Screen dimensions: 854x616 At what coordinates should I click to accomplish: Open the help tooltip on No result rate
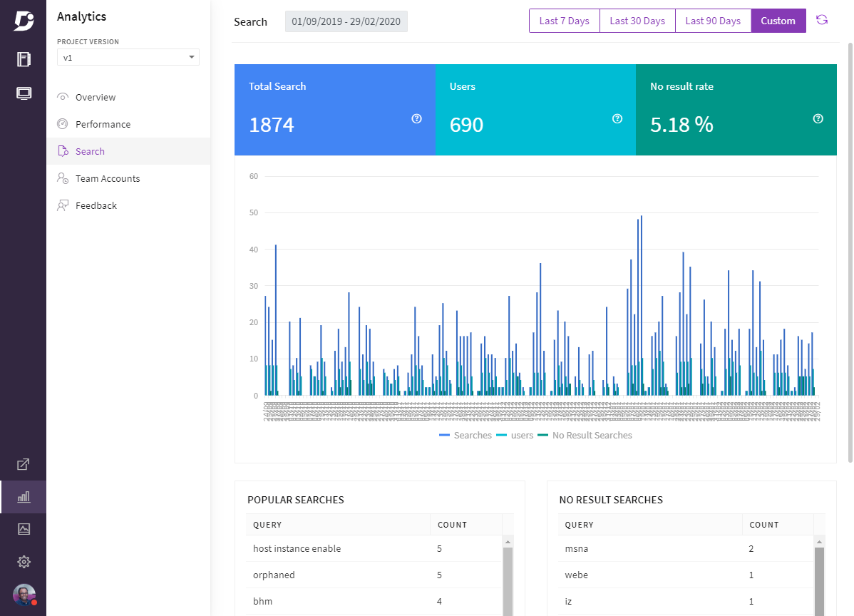818,119
